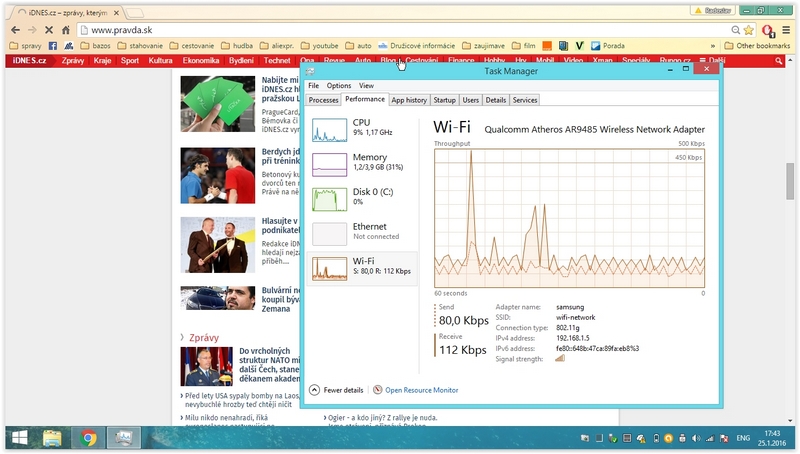The height and width of the screenshot is (454, 800).
Task: Switch to Startup tab
Action: (444, 100)
